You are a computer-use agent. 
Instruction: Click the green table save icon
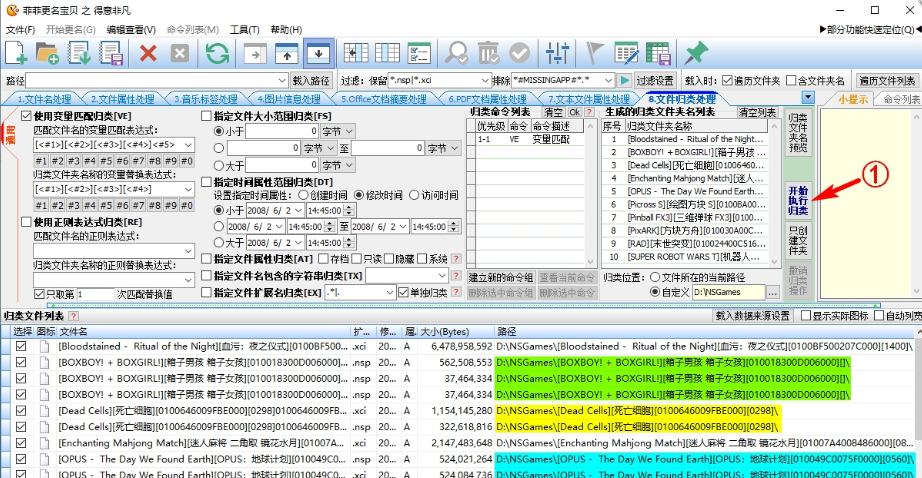tap(659, 54)
